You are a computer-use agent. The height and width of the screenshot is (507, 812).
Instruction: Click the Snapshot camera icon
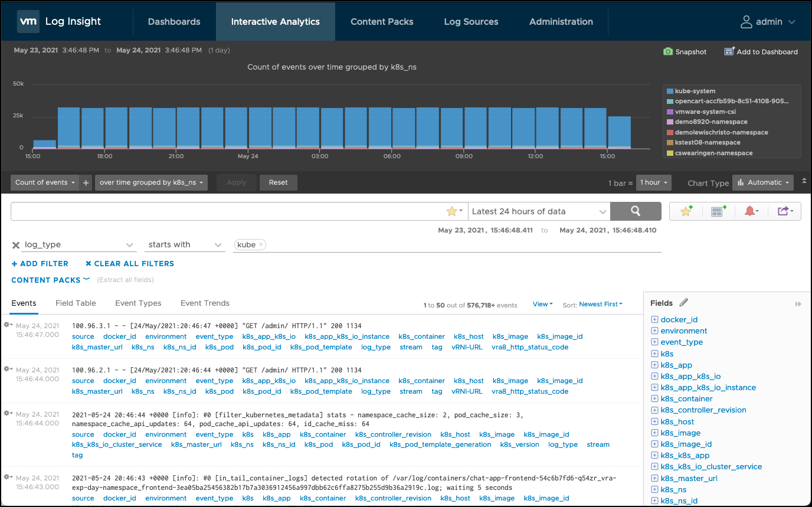tap(668, 52)
